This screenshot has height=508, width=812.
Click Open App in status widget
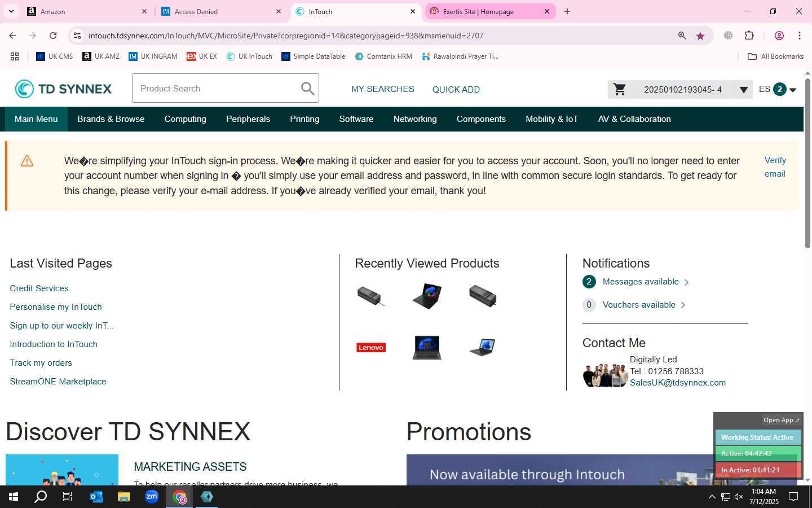point(781,420)
